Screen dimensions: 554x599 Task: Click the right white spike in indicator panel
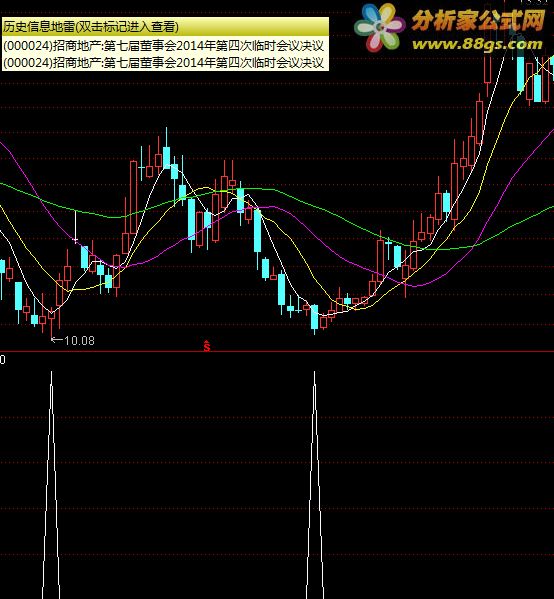pyautogui.click(x=314, y=484)
